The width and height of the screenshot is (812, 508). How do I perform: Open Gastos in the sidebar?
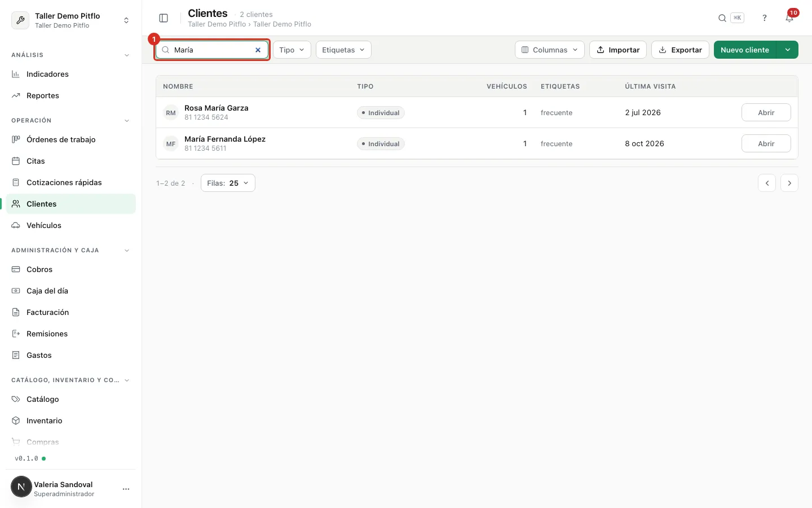(x=71, y=355)
